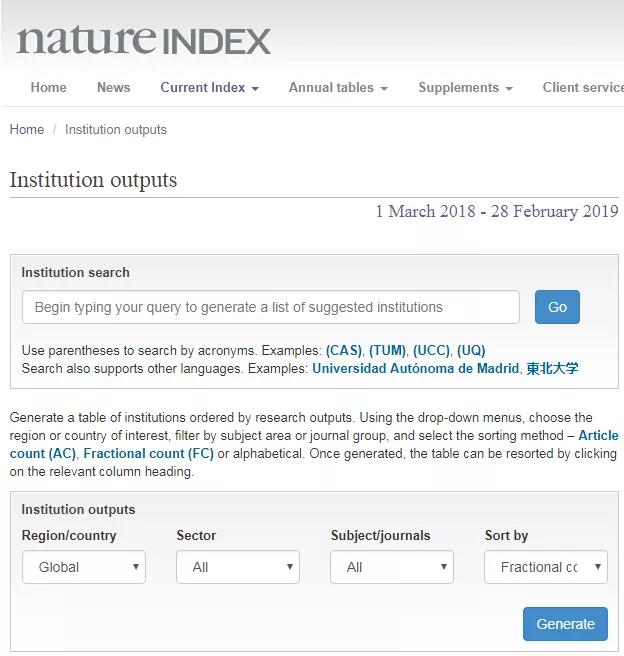This screenshot has height=656, width=624.
Task: Click the Home breadcrumb link
Action: point(27,129)
